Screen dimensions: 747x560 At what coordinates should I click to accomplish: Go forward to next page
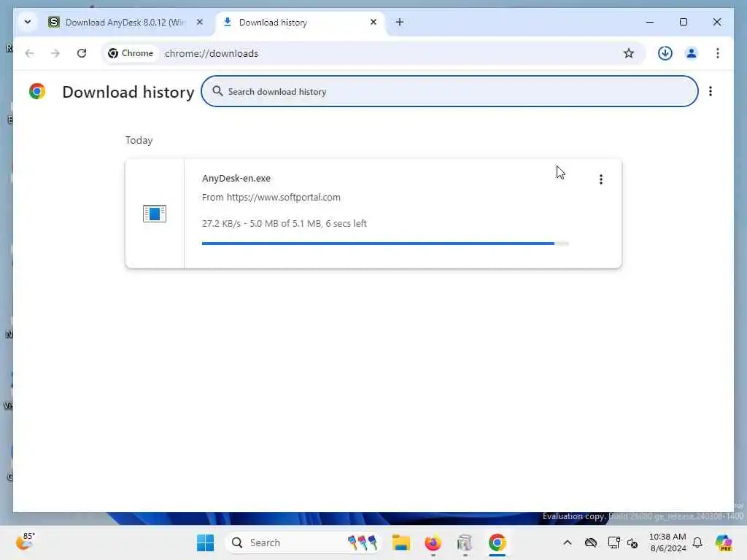55,53
